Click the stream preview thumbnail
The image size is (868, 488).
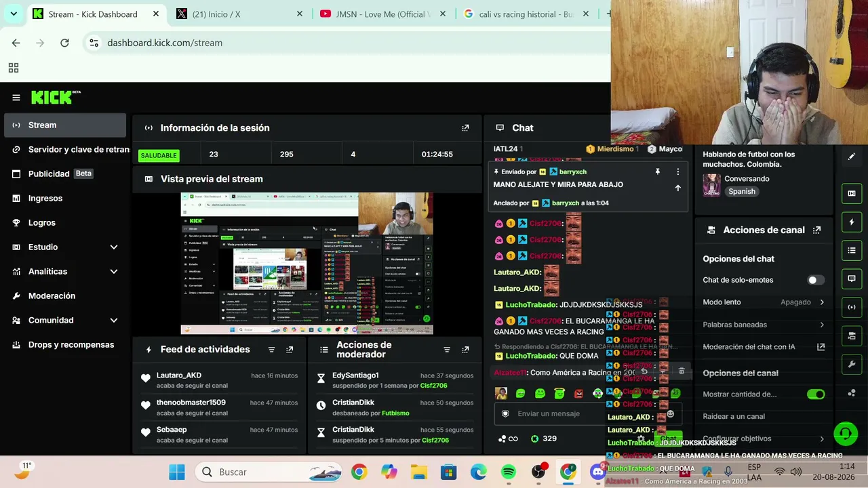click(307, 264)
